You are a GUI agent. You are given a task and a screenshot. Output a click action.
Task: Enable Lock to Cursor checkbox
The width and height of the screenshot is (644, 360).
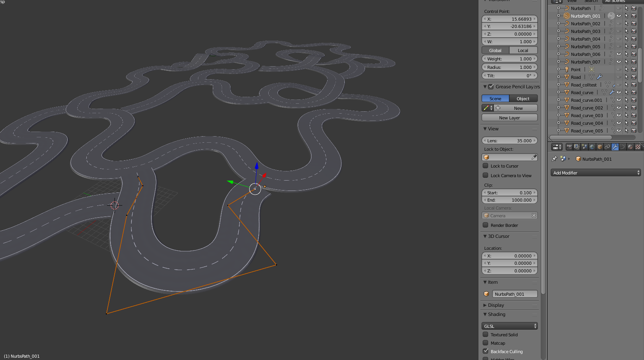[485, 166]
